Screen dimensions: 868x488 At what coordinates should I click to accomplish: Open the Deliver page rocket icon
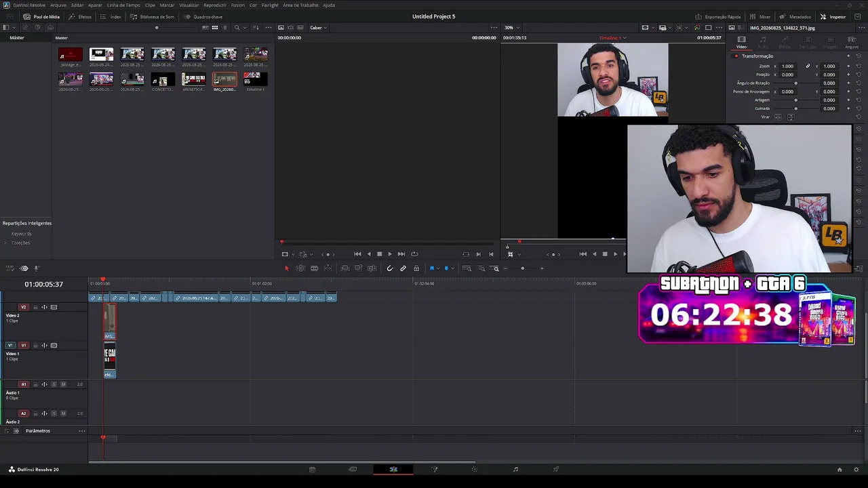556,469
